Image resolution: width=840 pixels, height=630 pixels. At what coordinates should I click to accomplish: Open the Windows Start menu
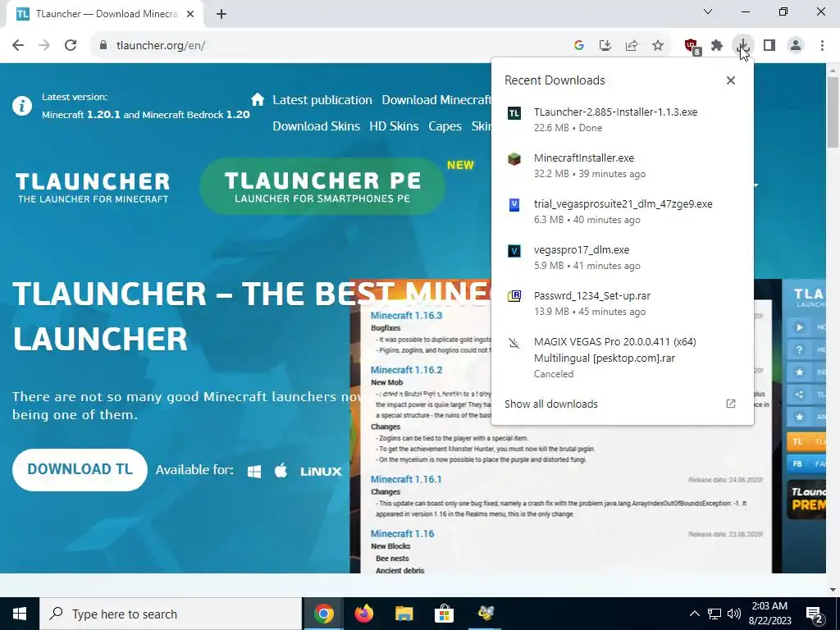20,614
